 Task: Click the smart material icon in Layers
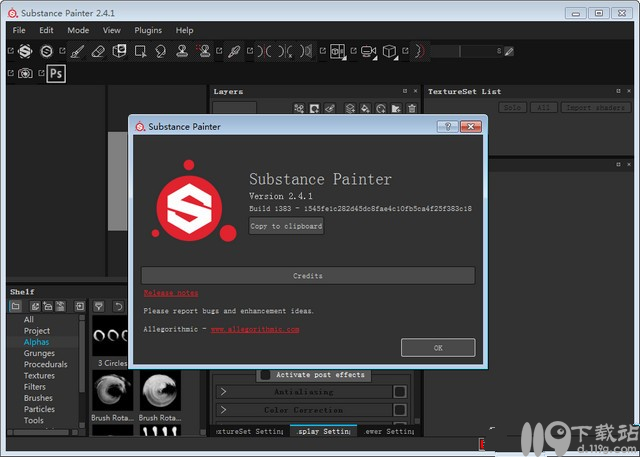pyautogui.click(x=381, y=108)
